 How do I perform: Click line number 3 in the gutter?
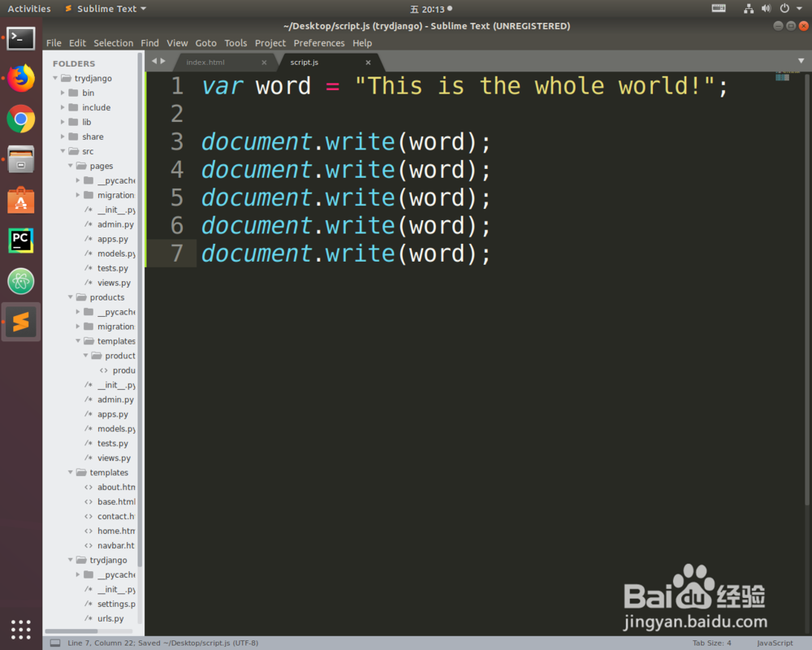tap(177, 141)
